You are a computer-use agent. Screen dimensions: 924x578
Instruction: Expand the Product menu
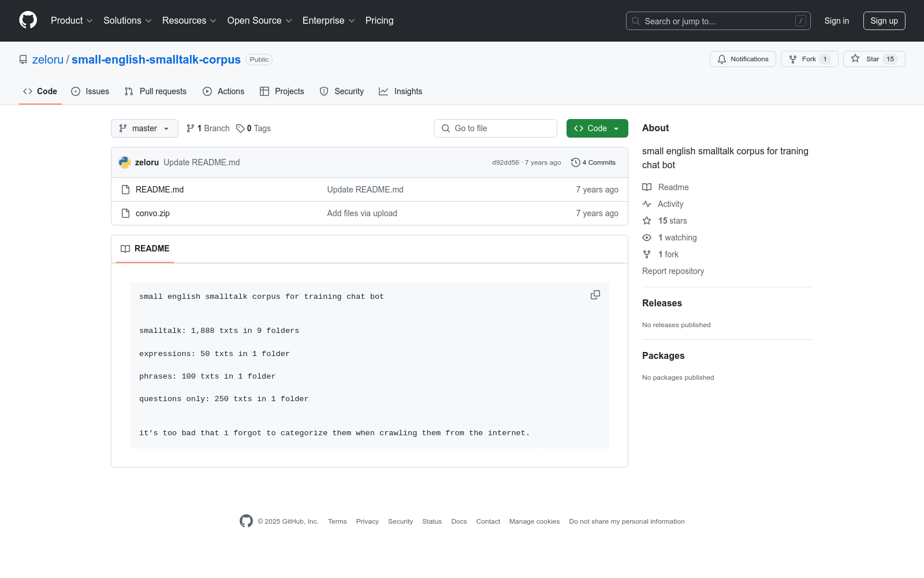click(72, 21)
